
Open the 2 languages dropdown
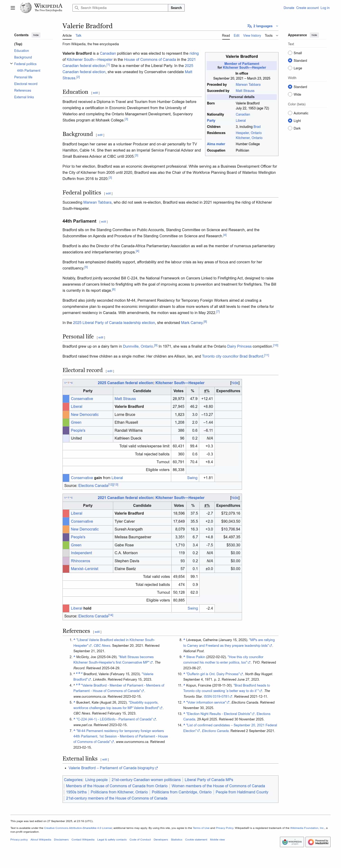(x=263, y=26)
